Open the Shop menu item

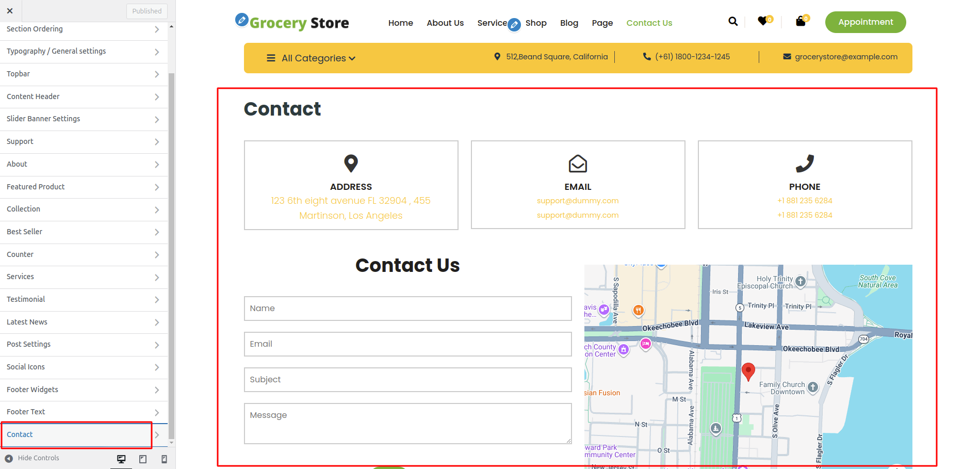536,23
